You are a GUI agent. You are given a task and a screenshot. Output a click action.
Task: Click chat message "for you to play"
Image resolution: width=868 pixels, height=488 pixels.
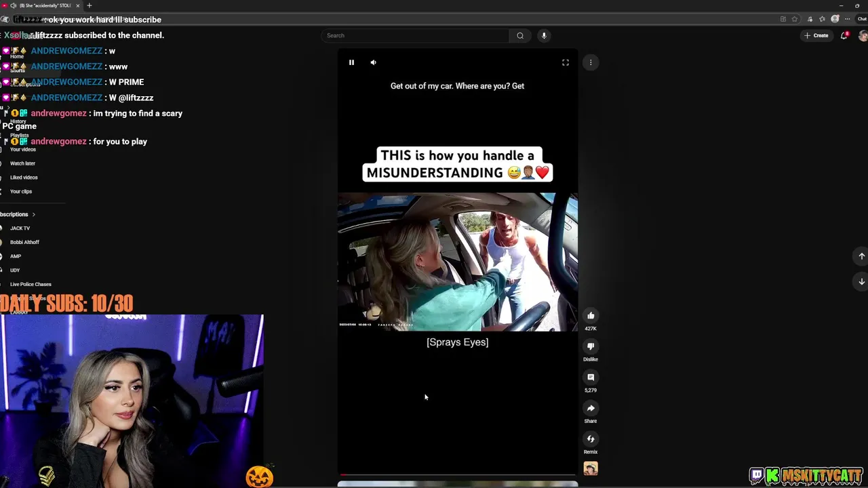(x=120, y=142)
